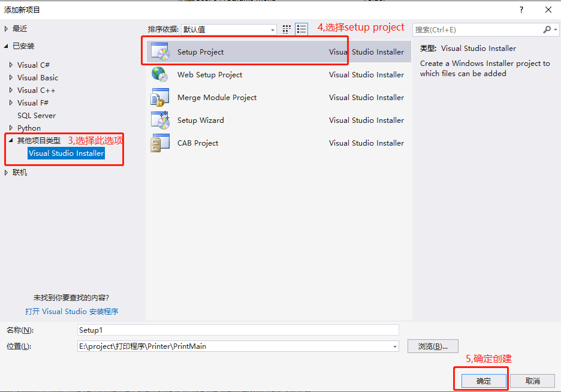Click Visual Studio Installer type of Web Setup
This screenshot has height=392, width=561.
click(x=366, y=74)
